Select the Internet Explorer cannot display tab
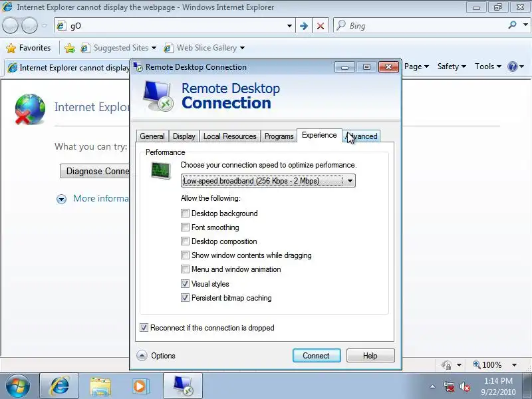 pos(68,68)
